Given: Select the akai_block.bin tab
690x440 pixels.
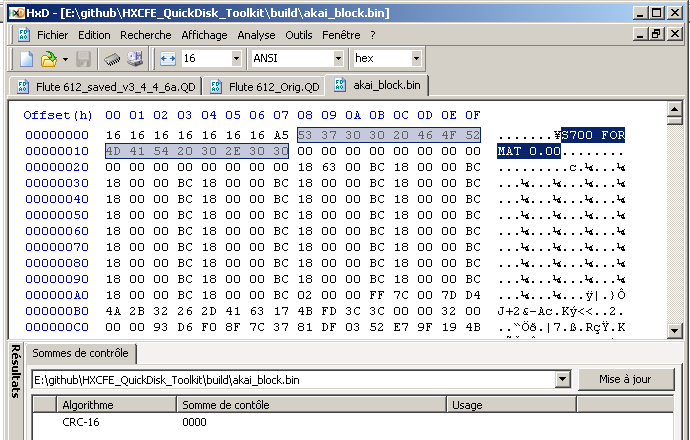Looking at the screenshot, I should point(378,85).
